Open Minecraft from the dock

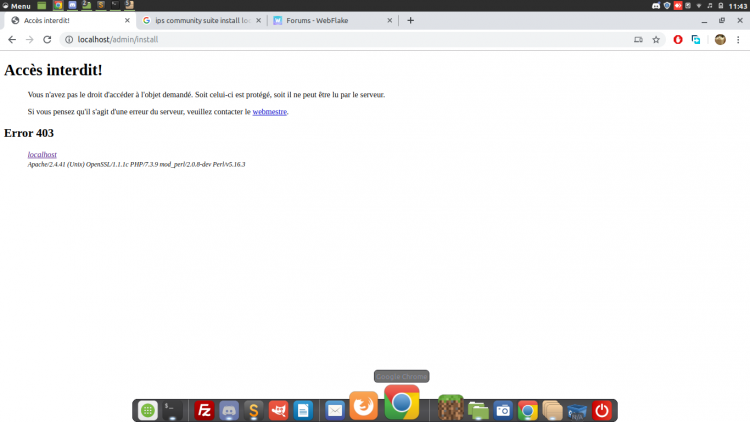click(451, 408)
